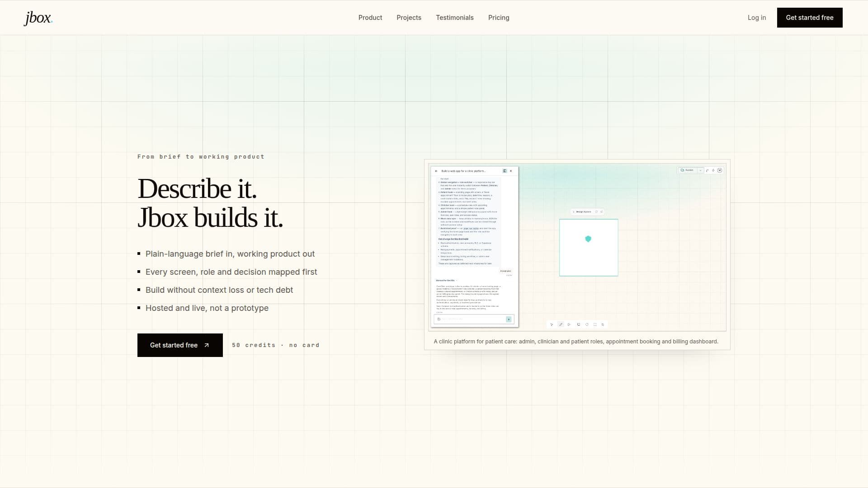Viewport: 868px width, 488px height.
Task: Click the 'Describe it. Jbox builds it.' headline
Action: [x=210, y=203]
